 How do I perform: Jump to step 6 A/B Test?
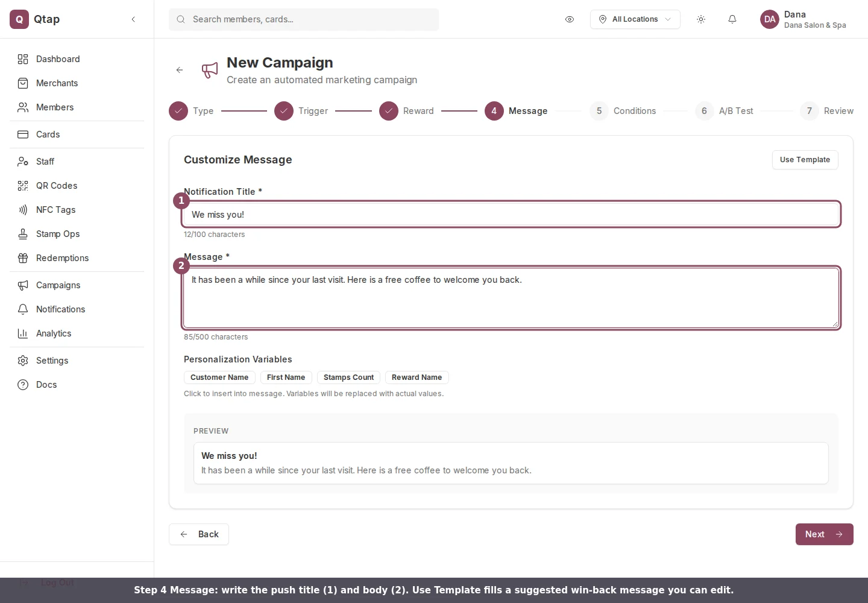point(724,111)
